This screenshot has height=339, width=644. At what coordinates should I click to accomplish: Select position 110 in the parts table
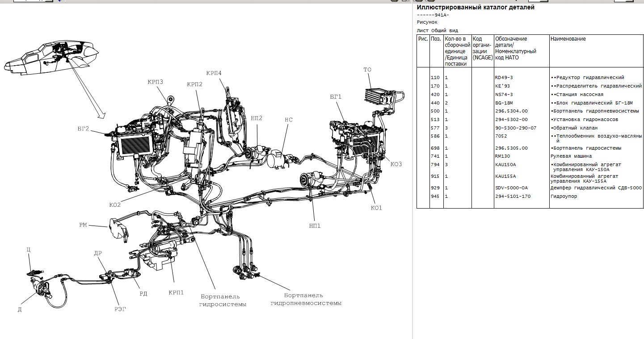click(x=435, y=78)
